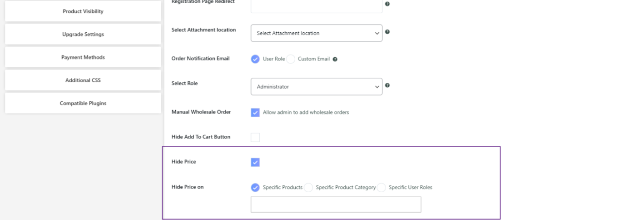Click the Order Notification Email label
The width and height of the screenshot is (644, 220).
[200, 58]
